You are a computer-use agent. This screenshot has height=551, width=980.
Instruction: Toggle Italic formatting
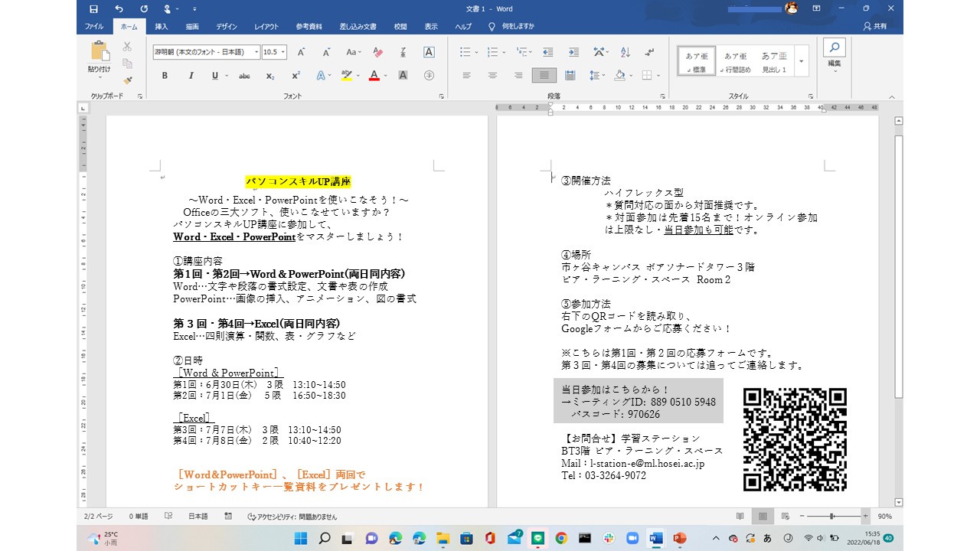[191, 76]
